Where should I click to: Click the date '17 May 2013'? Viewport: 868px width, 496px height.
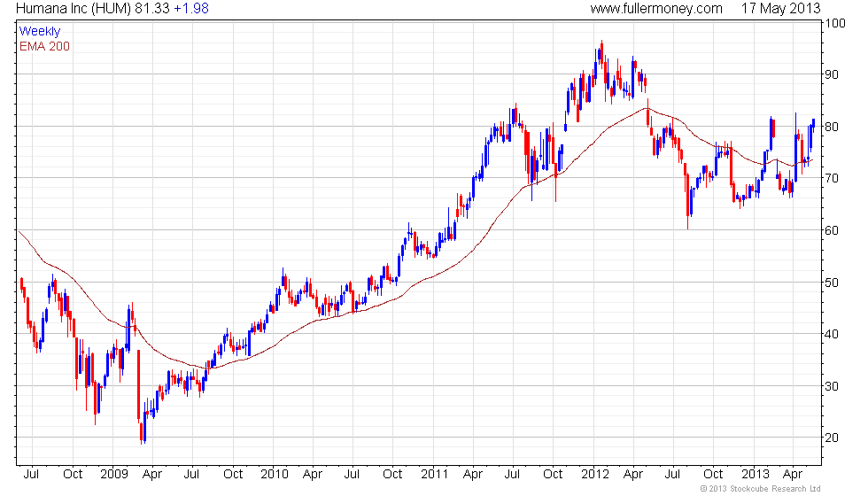(x=780, y=8)
